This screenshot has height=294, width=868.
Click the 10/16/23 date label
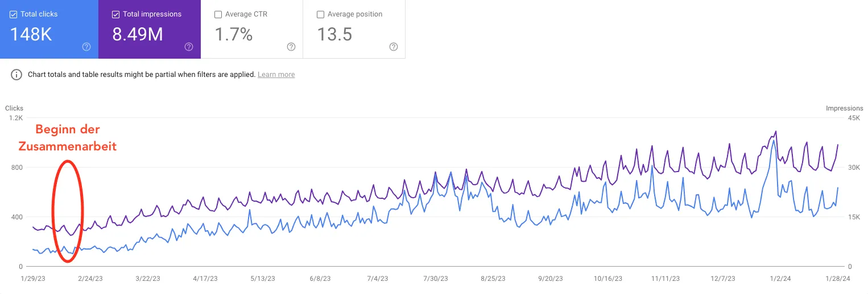[x=608, y=279]
